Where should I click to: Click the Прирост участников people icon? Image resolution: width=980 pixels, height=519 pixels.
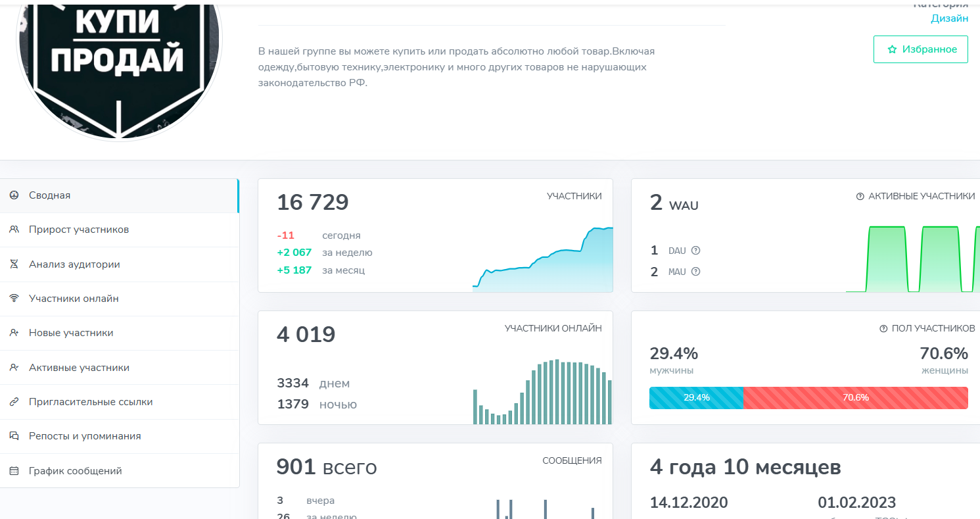click(x=14, y=230)
